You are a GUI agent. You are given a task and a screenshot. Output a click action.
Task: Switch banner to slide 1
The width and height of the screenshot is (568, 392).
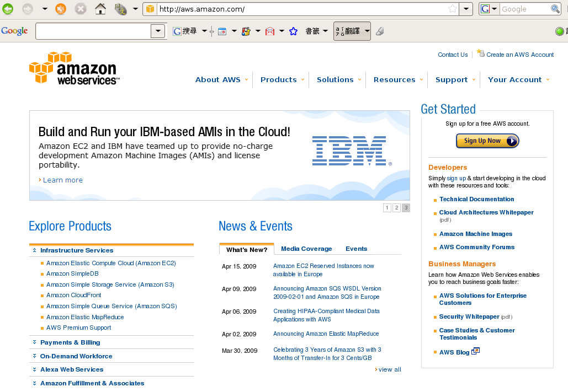(387, 208)
